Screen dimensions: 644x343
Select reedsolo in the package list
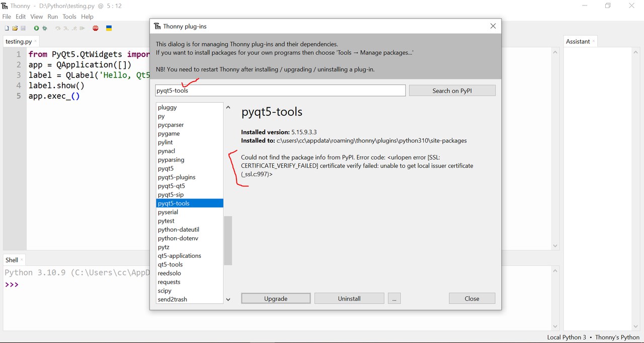190,273
